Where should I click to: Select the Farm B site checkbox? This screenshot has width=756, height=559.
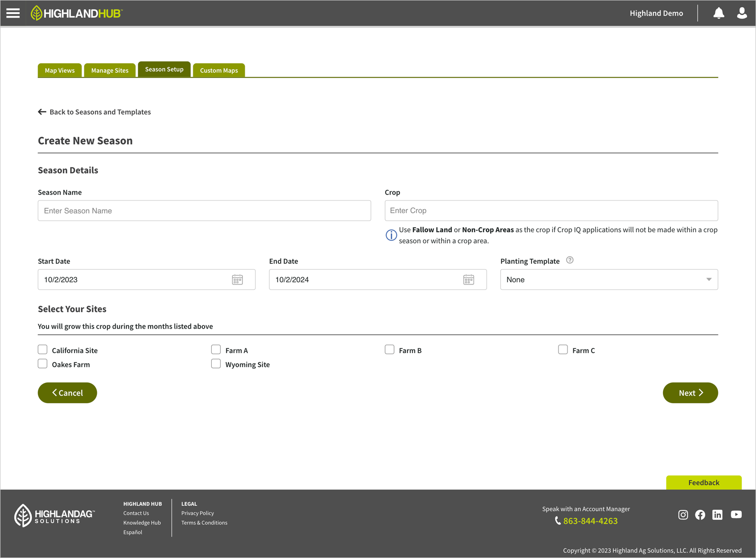coord(389,350)
